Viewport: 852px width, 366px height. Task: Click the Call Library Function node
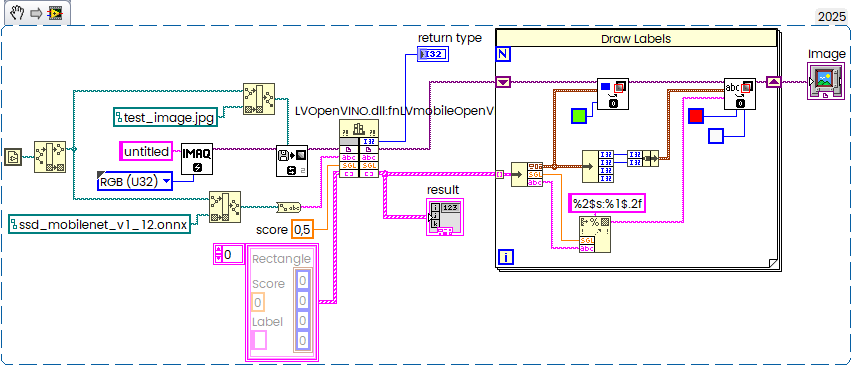[x=359, y=148]
